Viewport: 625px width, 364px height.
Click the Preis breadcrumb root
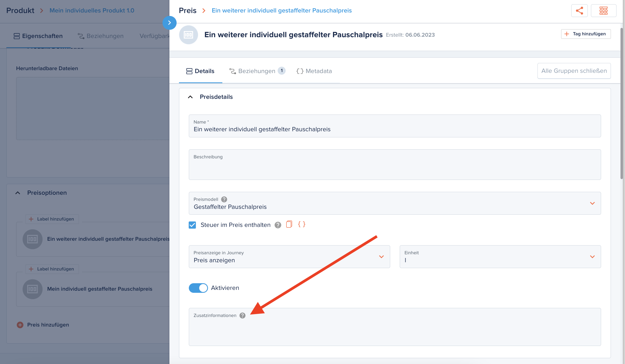point(187,11)
